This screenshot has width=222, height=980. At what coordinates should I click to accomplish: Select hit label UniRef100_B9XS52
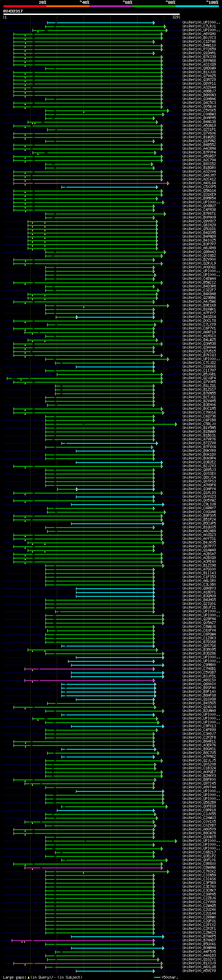click(x=199, y=164)
